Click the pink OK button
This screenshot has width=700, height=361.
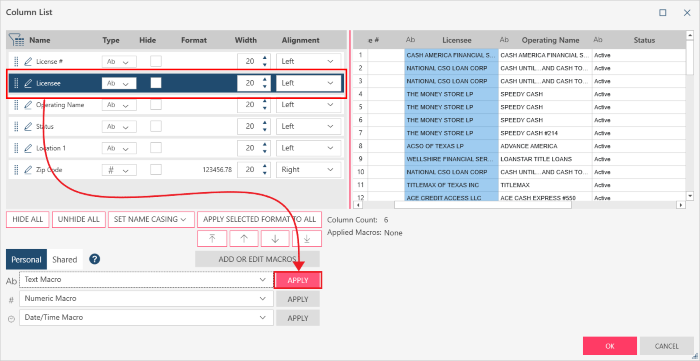click(610, 346)
